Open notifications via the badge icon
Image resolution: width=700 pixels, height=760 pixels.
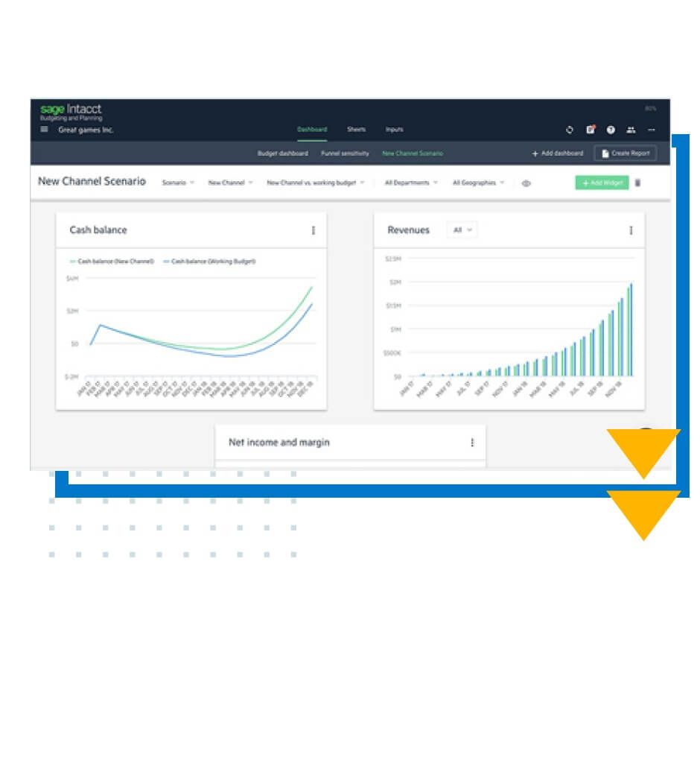click(591, 129)
